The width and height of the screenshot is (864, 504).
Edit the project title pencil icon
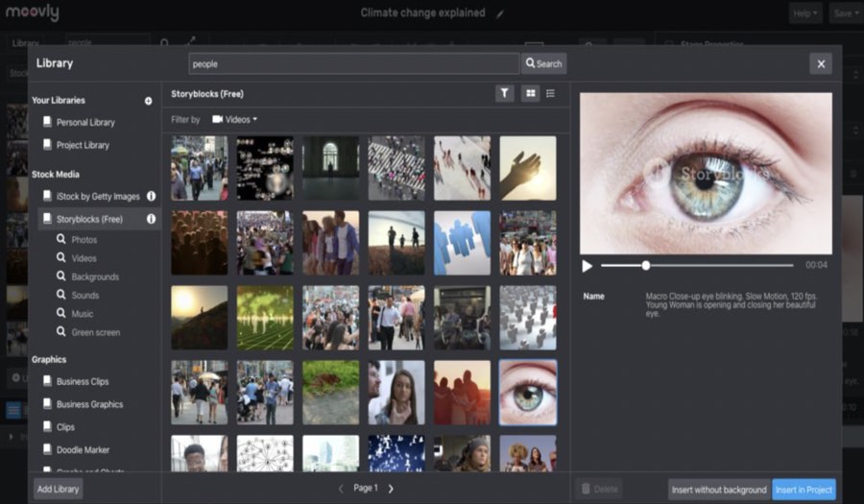click(498, 13)
